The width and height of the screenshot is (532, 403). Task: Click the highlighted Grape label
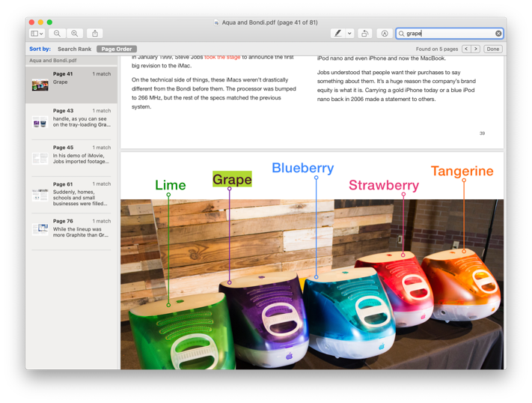tap(232, 179)
